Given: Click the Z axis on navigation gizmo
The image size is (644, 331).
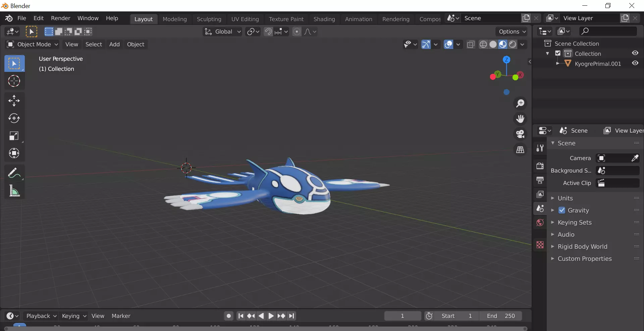Looking at the screenshot, I should (x=506, y=60).
